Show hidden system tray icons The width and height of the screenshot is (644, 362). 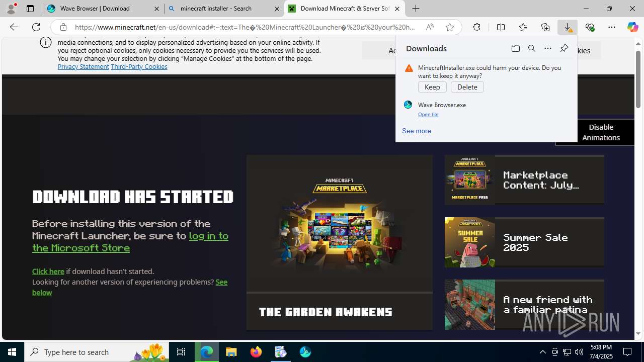pos(542,352)
